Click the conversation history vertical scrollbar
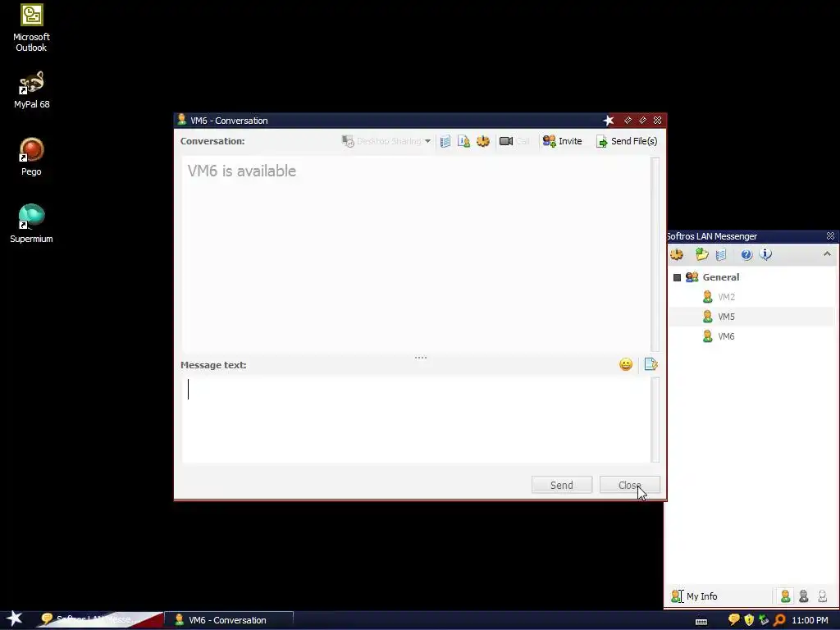 pyautogui.click(x=655, y=254)
